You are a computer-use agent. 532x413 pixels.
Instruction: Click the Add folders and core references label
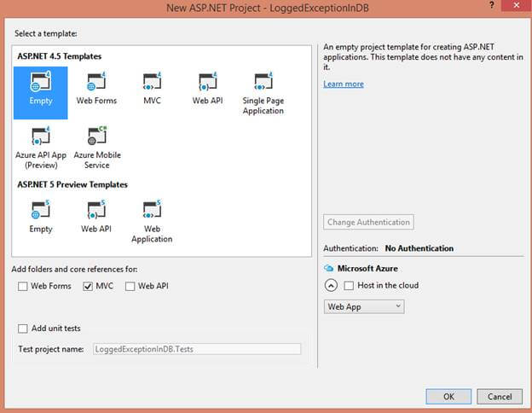pos(74,269)
